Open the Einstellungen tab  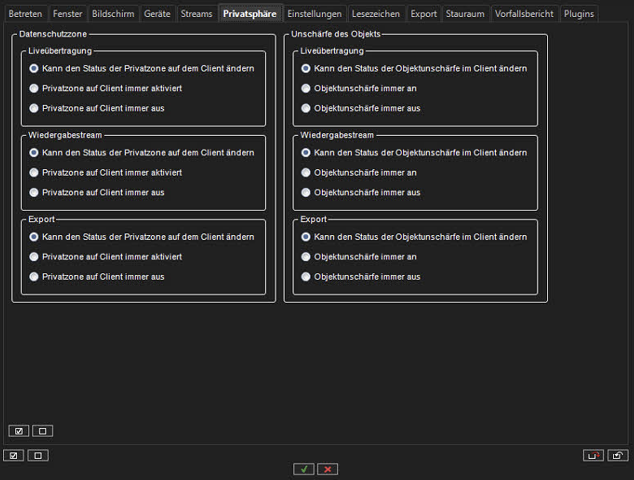point(315,14)
